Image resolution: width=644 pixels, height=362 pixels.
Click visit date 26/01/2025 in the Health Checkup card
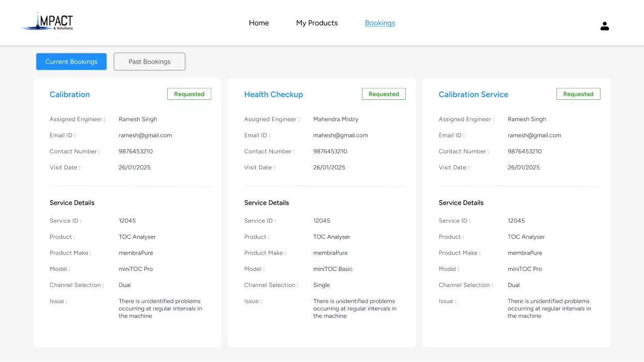pyautogui.click(x=329, y=167)
